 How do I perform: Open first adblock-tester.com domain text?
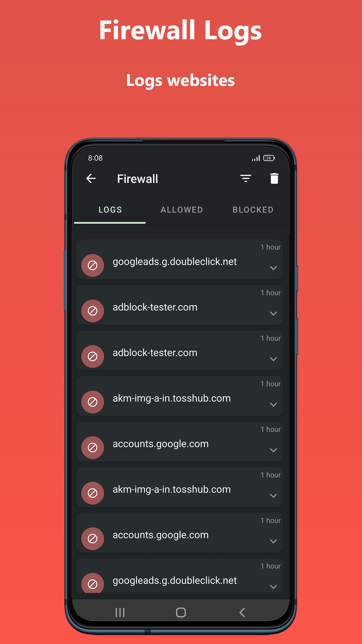point(155,307)
